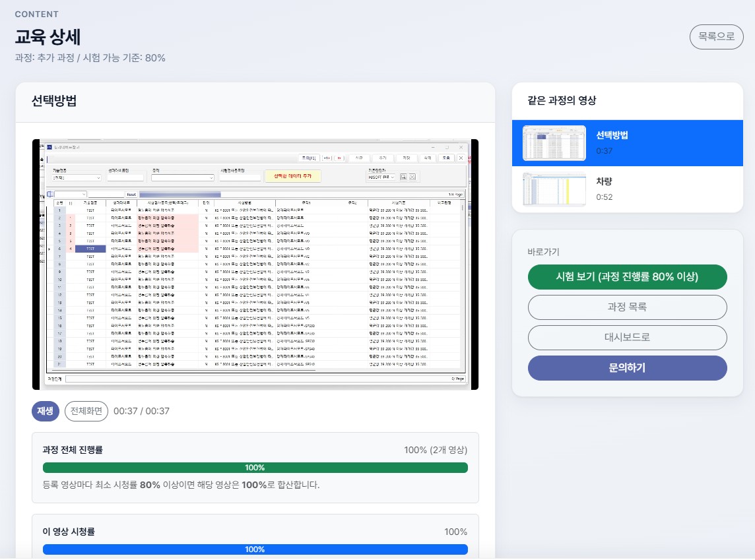This screenshot has height=560, width=755.
Task: Click the 교육 상세 page title
Action: (48, 37)
